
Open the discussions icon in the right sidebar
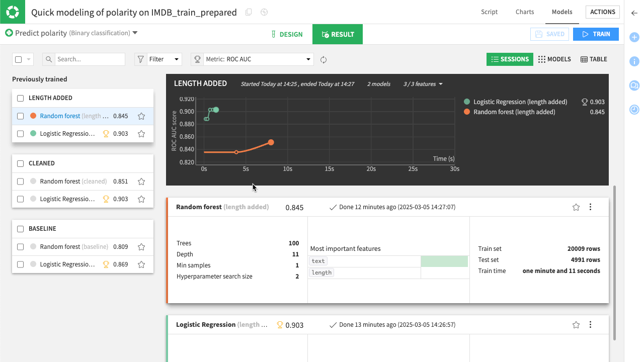[x=634, y=85]
